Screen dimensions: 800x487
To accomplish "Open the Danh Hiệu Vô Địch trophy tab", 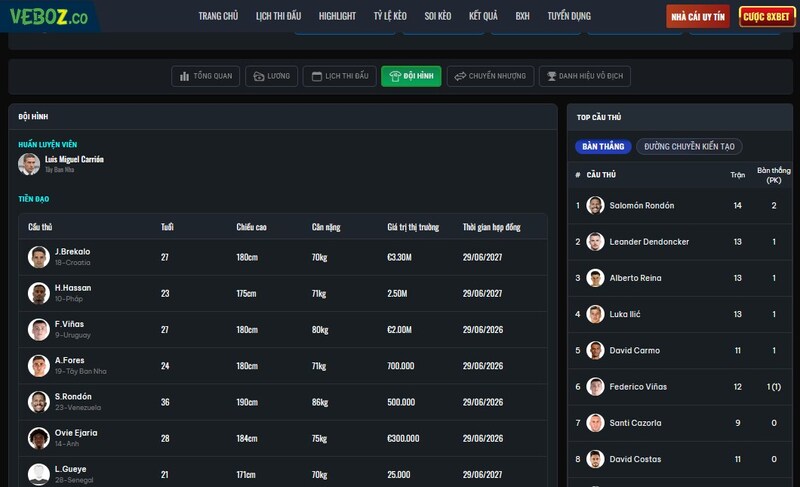I will tap(585, 76).
